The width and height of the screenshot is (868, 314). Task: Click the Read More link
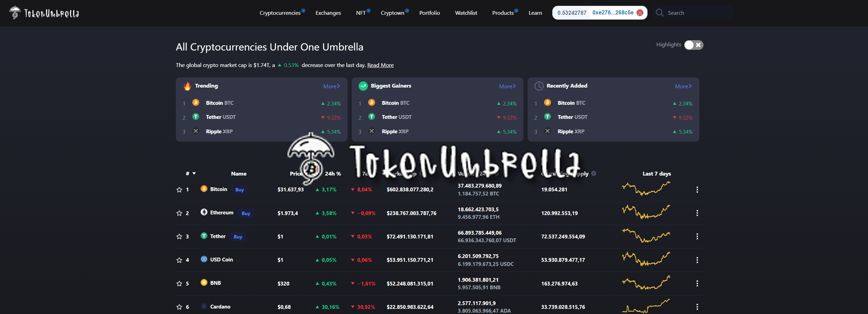(x=381, y=65)
